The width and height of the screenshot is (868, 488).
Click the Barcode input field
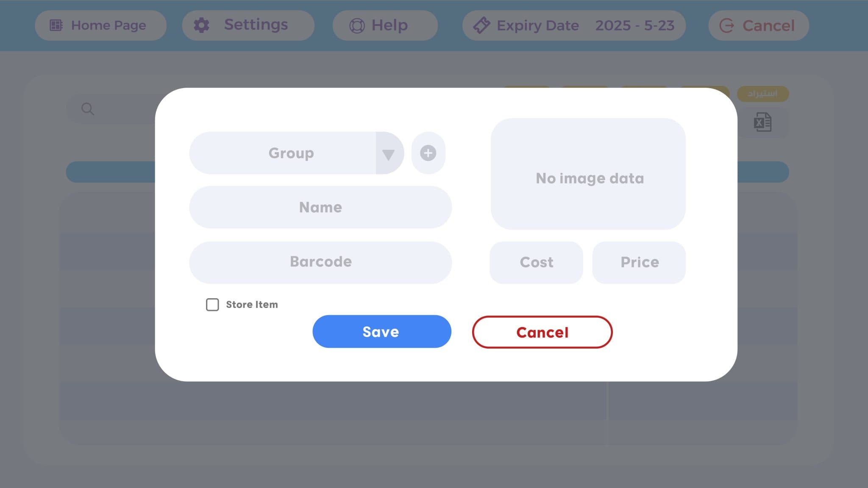pos(320,262)
